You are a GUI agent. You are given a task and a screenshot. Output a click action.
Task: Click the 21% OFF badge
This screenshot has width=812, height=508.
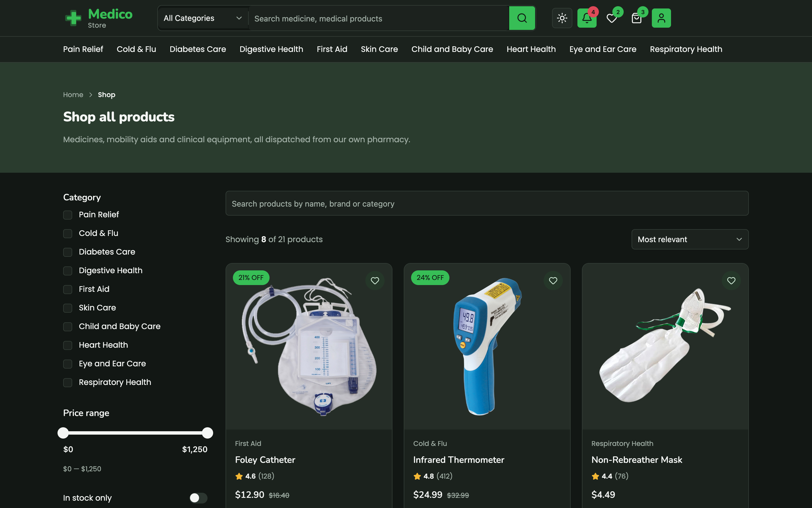251,277
